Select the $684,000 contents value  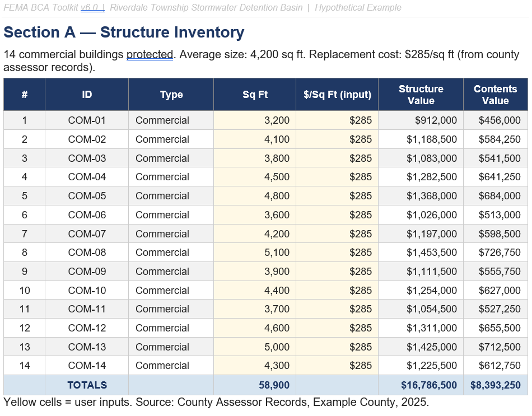[x=496, y=196]
